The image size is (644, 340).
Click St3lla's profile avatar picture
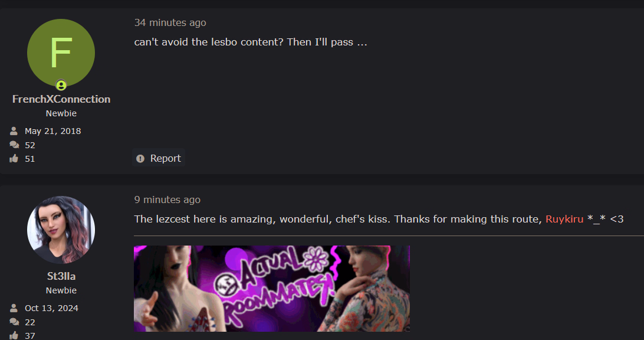61,230
